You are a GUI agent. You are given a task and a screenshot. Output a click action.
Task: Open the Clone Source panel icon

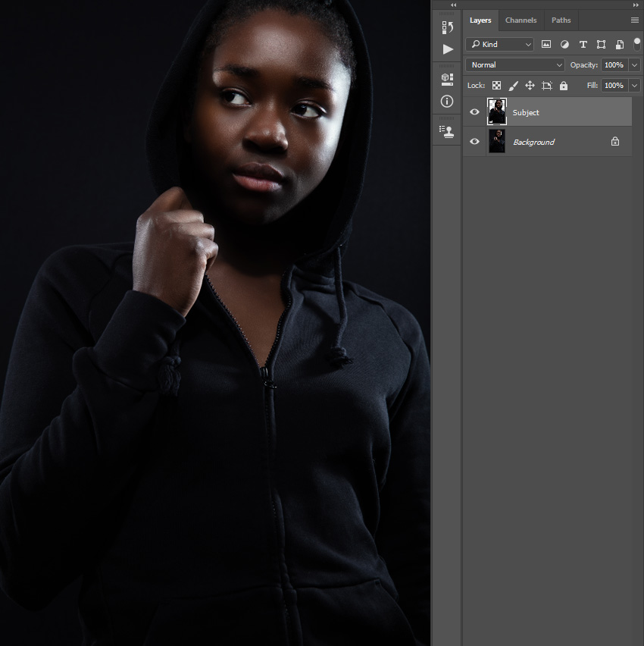click(x=447, y=130)
